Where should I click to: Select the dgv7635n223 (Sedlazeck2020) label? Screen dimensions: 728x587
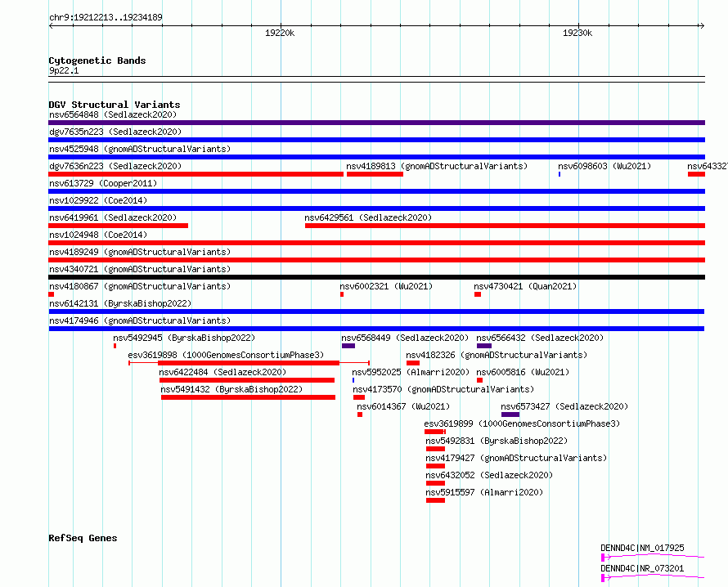(115, 132)
